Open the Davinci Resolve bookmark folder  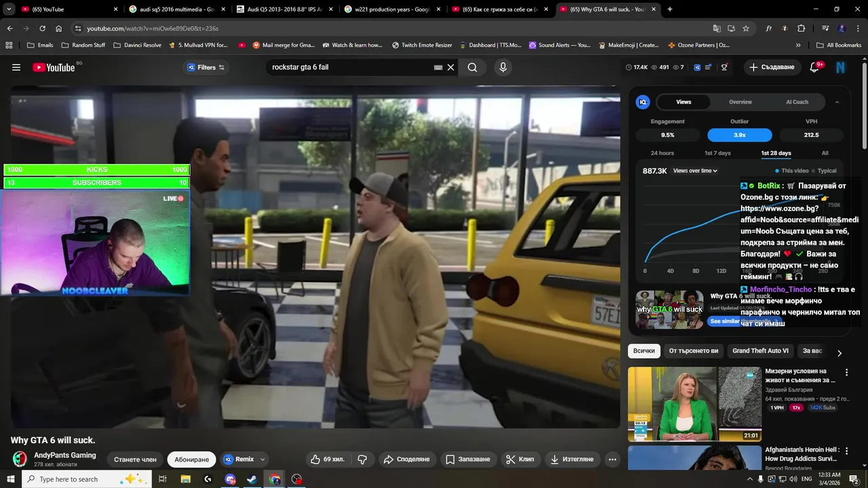138,45
